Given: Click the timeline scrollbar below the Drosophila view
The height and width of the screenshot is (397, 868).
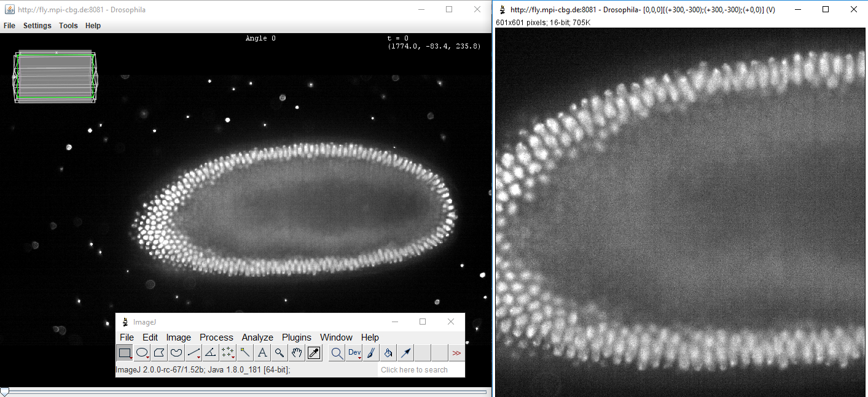Looking at the screenshot, I should click(x=246, y=391).
